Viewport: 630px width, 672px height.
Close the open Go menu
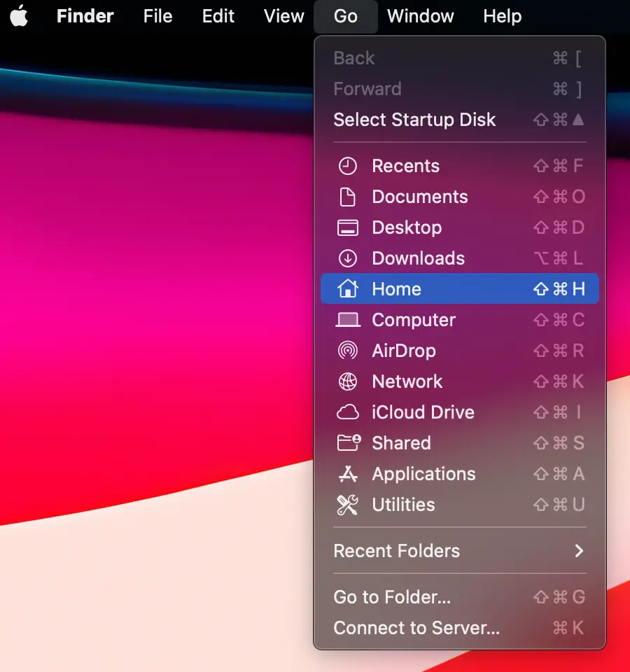click(345, 16)
